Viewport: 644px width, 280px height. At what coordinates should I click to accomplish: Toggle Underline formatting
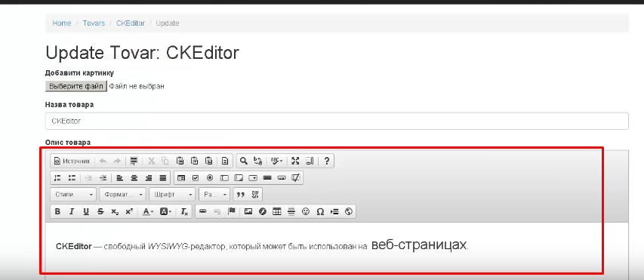click(x=86, y=211)
